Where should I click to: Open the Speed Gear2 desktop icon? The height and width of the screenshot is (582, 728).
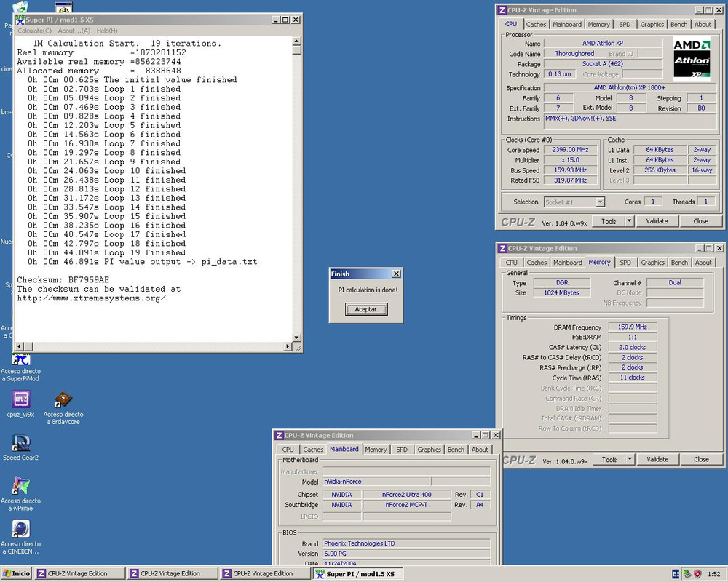[x=21, y=443]
